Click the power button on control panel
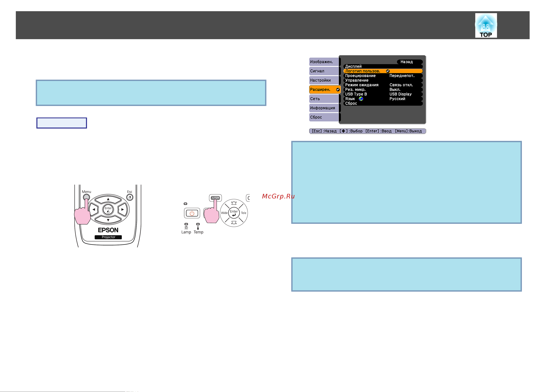Image resolution: width=555 pixels, height=392 pixels. [192, 213]
